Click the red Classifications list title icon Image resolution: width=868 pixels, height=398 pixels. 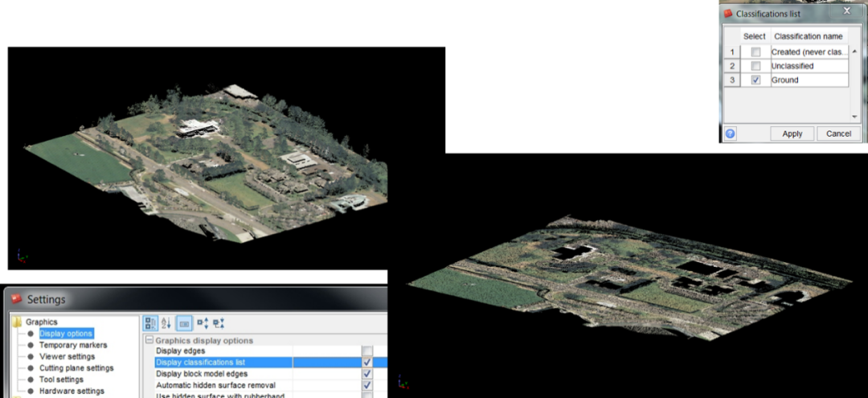pos(728,14)
